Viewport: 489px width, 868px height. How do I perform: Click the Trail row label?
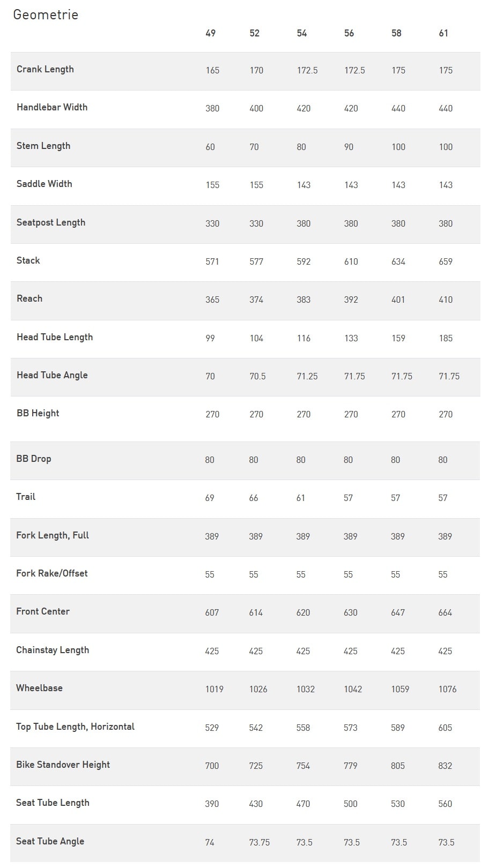[x=26, y=497]
